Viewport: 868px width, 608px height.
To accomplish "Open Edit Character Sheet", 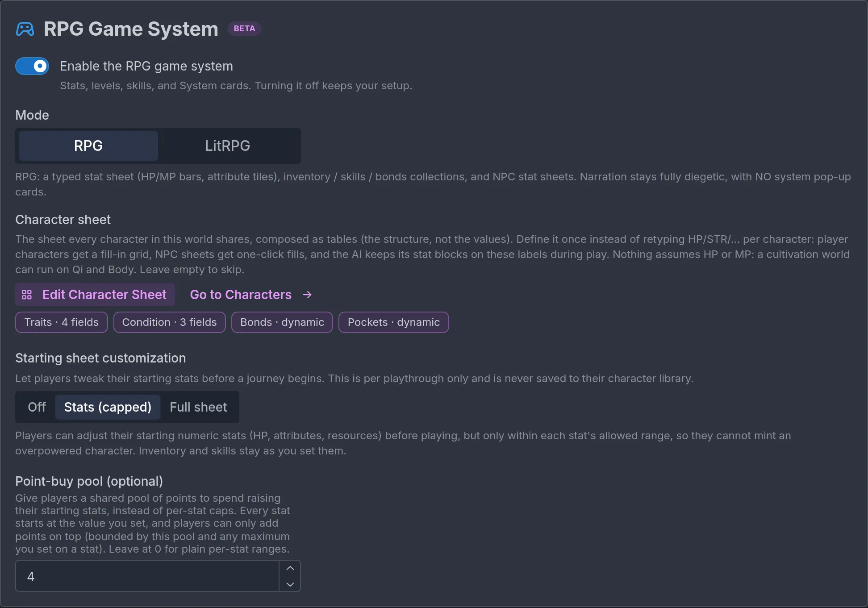I will click(x=95, y=295).
